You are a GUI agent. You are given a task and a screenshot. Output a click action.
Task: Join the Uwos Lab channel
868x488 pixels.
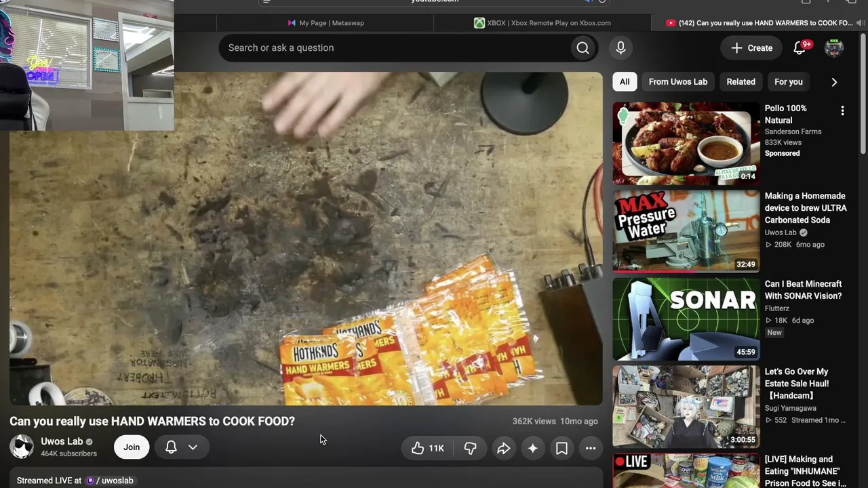[132, 447]
